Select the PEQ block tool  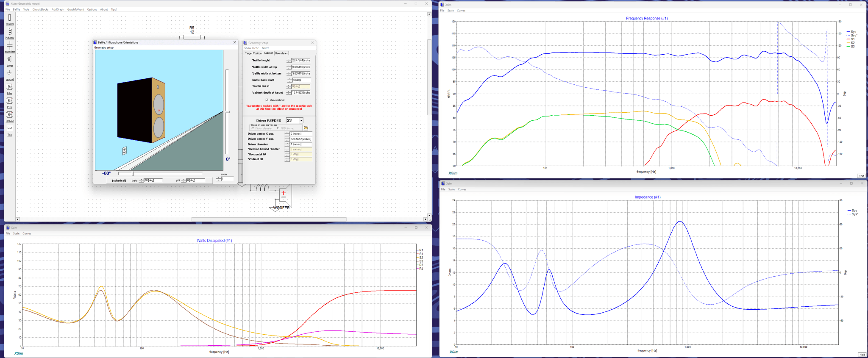[x=9, y=102]
